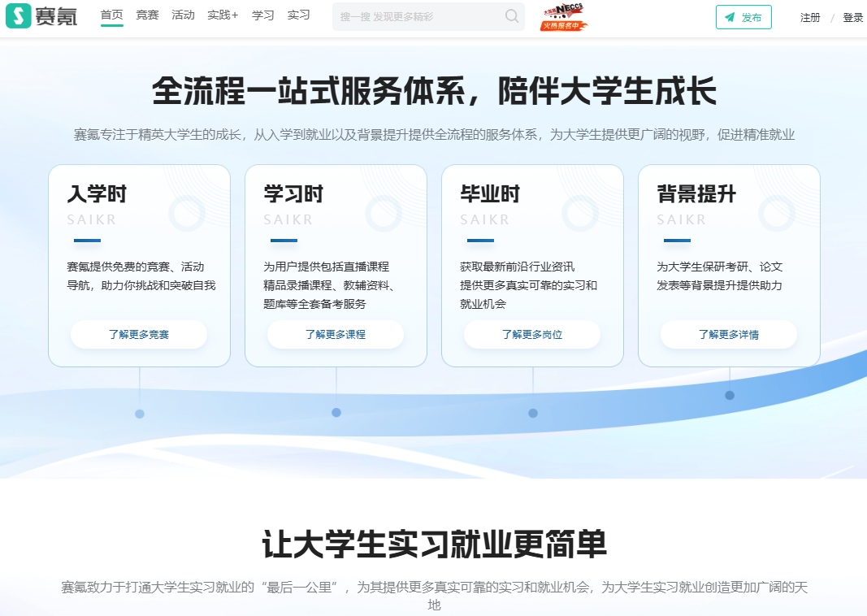Click text 获取最新前沿行业资讯
The width and height of the screenshot is (867, 616).
tap(518, 267)
